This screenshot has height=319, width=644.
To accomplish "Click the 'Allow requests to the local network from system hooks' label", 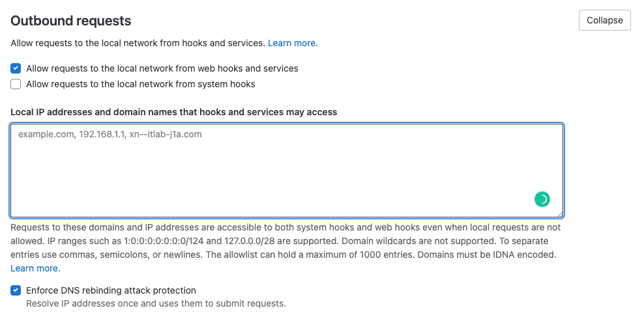I will click(x=140, y=84).
